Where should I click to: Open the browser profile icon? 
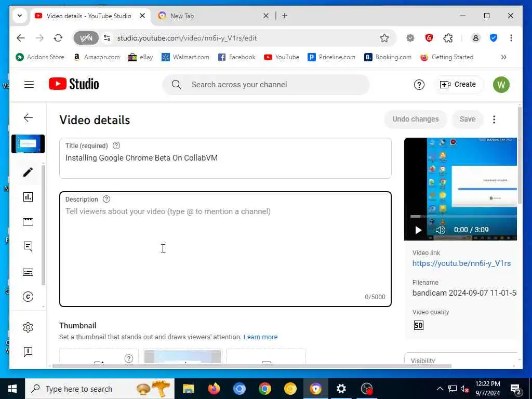pyautogui.click(x=476, y=38)
